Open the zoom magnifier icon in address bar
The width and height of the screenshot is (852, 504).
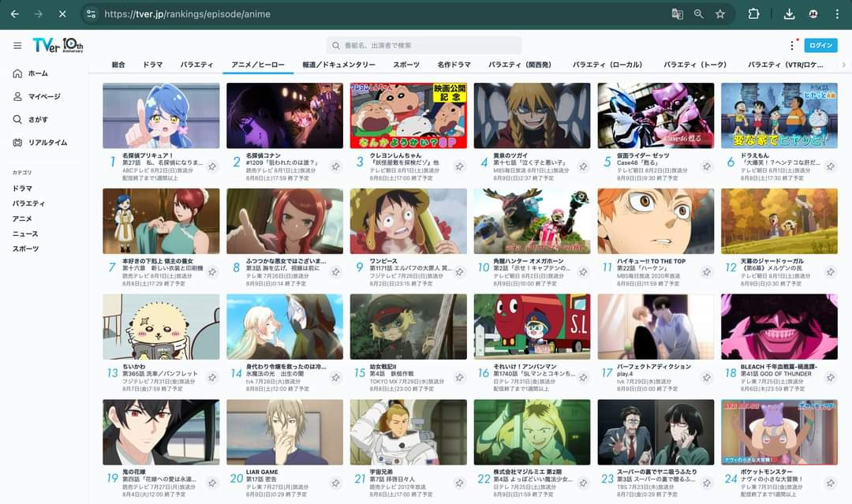pyautogui.click(x=699, y=14)
